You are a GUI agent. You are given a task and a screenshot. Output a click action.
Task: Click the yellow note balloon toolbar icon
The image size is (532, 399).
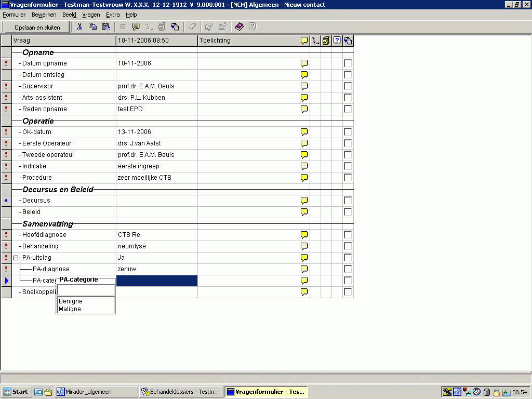[x=136, y=27]
